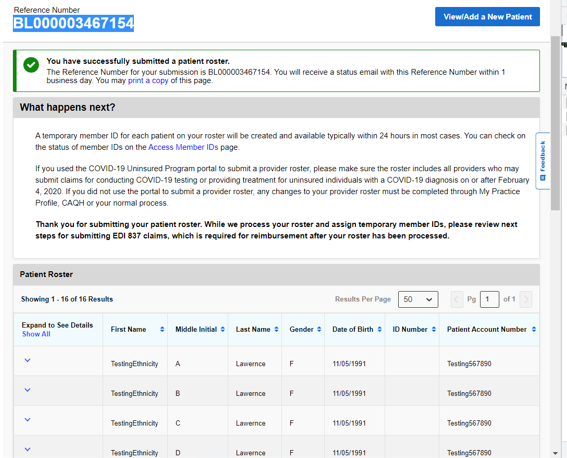Click Show All to expand details

(36, 334)
